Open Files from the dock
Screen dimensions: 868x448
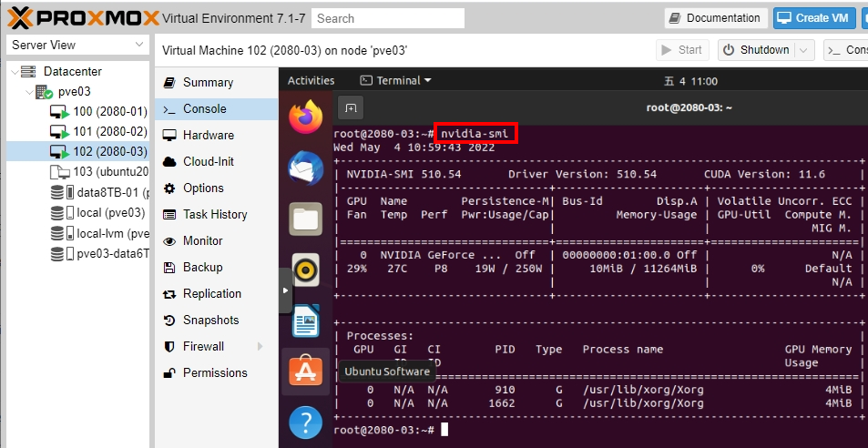(x=305, y=219)
